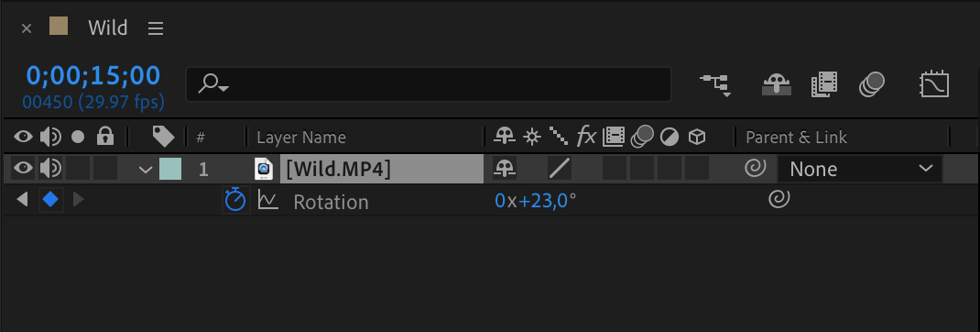This screenshot has height=332, width=980.
Task: Open search field options dropdown arrow
Action: click(x=223, y=88)
